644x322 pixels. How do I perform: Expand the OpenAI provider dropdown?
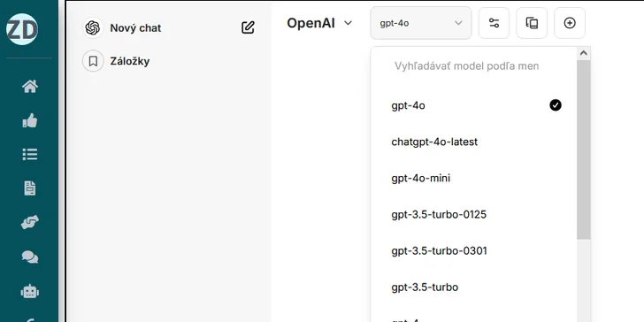(319, 23)
